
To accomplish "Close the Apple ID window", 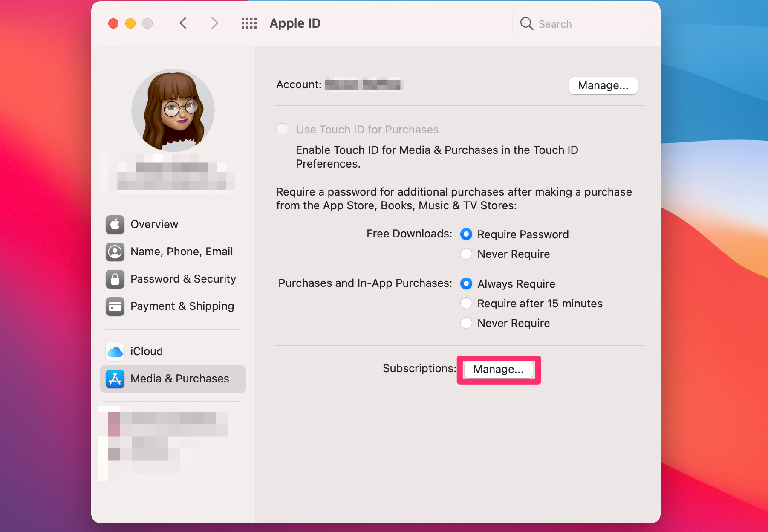I will tap(113, 23).
